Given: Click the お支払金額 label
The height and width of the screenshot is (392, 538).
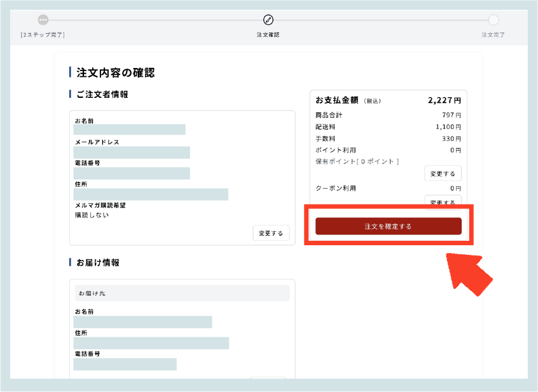Looking at the screenshot, I should click(337, 100).
